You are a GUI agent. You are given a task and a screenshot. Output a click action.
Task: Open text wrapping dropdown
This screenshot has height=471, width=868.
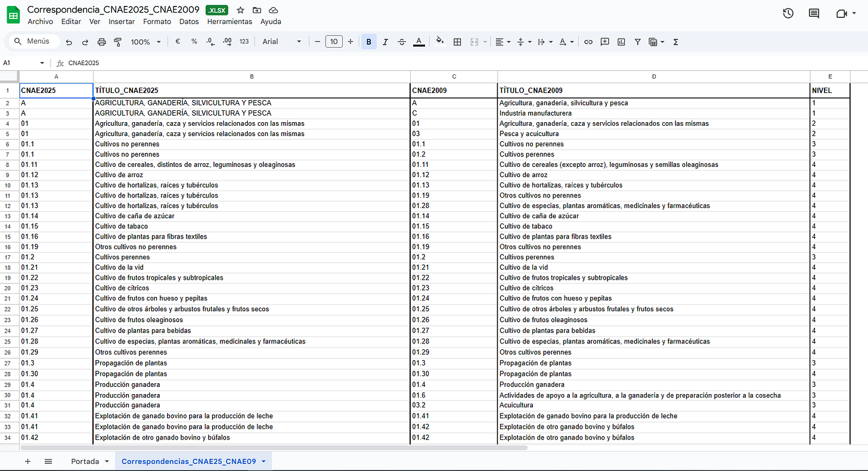point(545,42)
